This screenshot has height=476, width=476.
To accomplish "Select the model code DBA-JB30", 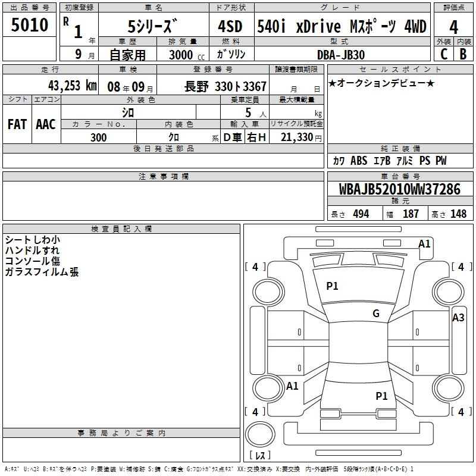I will tap(341, 55).
